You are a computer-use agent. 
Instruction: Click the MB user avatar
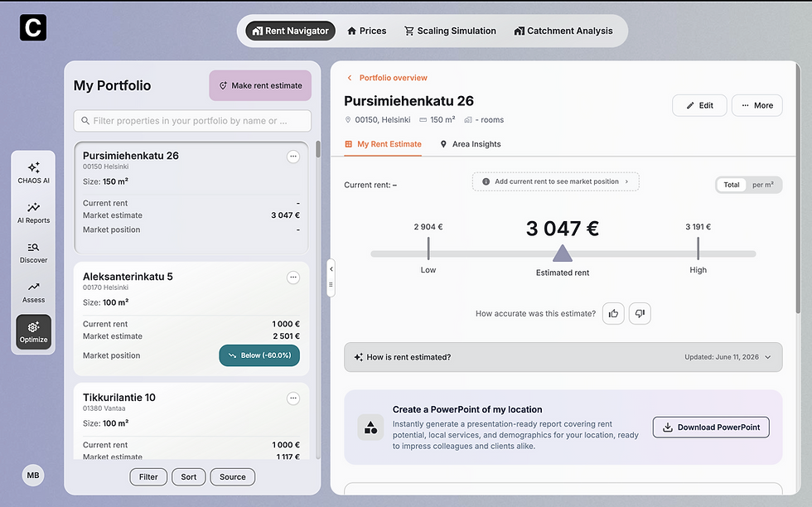click(33, 475)
